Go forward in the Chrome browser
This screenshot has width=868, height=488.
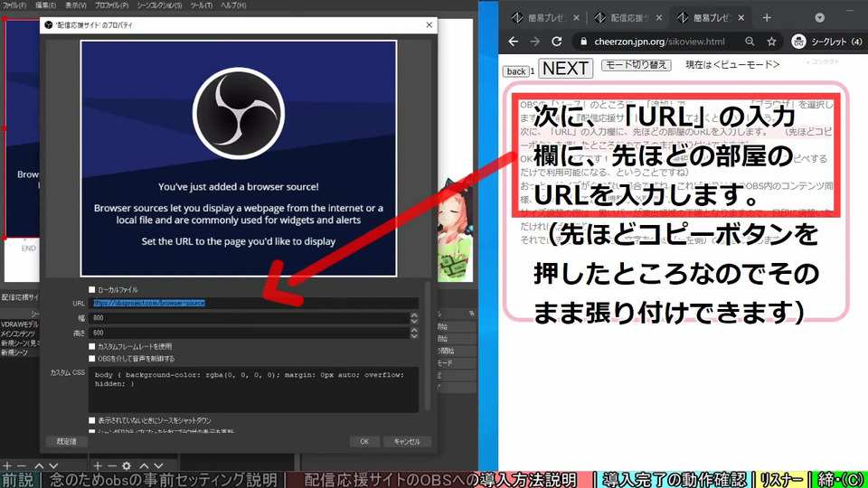[534, 42]
